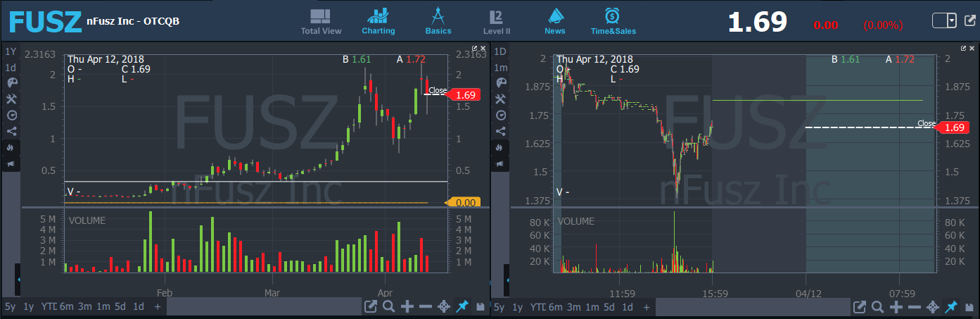Open left chart's 1Y range selector

tap(11, 52)
